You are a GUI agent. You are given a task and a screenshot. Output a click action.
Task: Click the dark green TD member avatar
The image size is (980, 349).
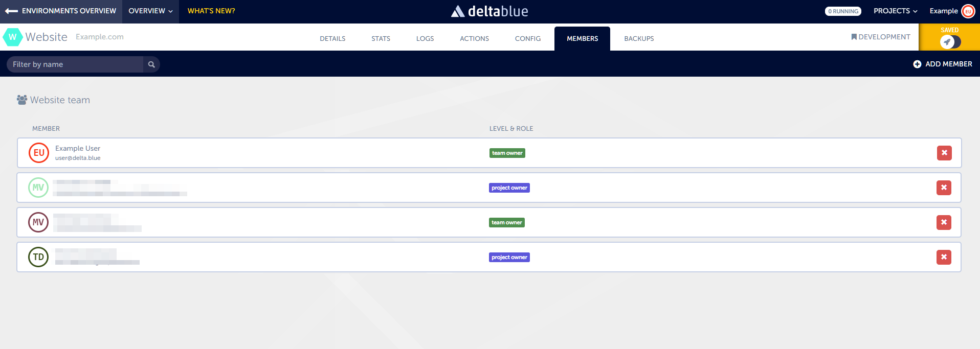point(38,257)
